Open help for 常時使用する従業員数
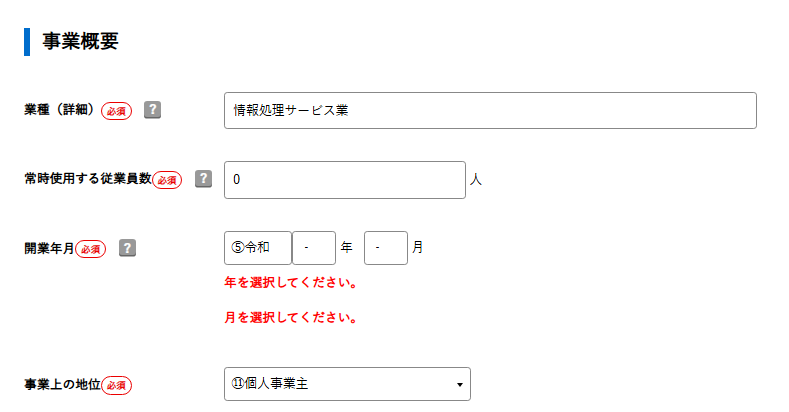This screenshot has width=789, height=412. pyautogui.click(x=203, y=179)
